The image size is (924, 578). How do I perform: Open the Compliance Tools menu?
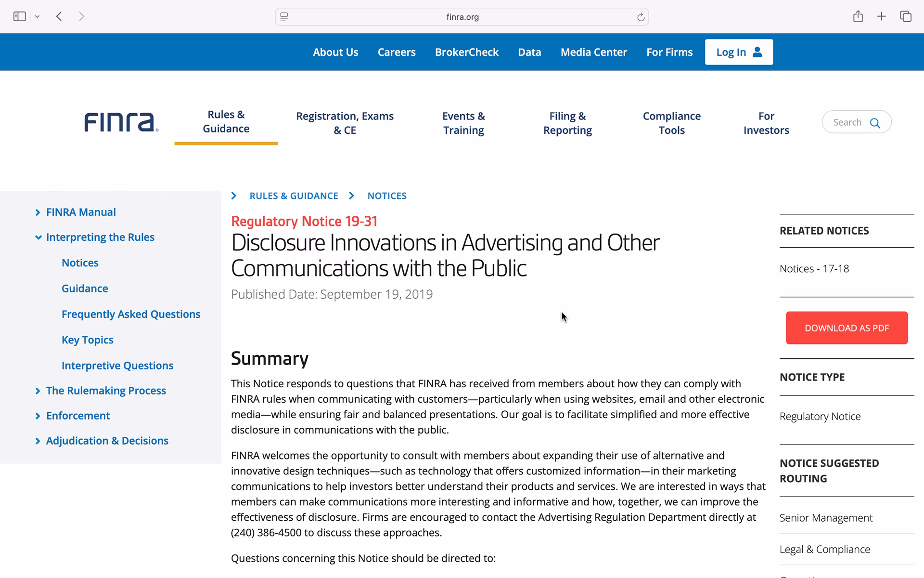click(x=671, y=123)
